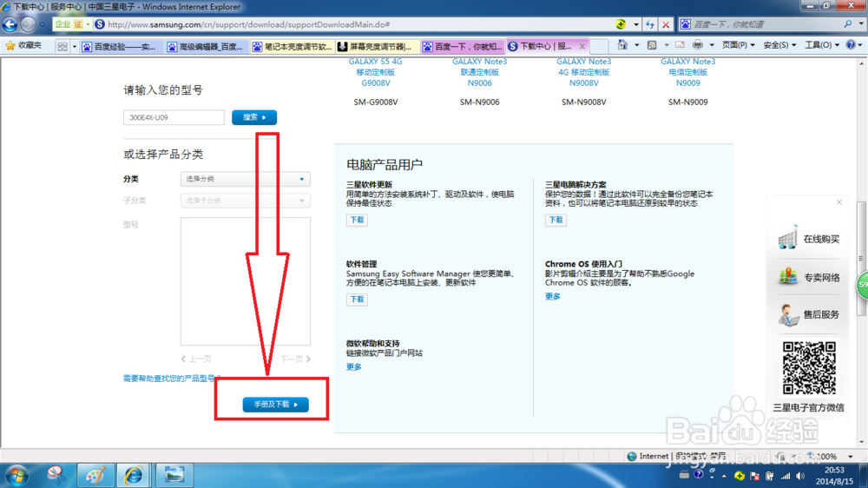Expand the zoom level 100% dropdown arrow
This screenshot has height=488, width=868.
click(x=851, y=457)
